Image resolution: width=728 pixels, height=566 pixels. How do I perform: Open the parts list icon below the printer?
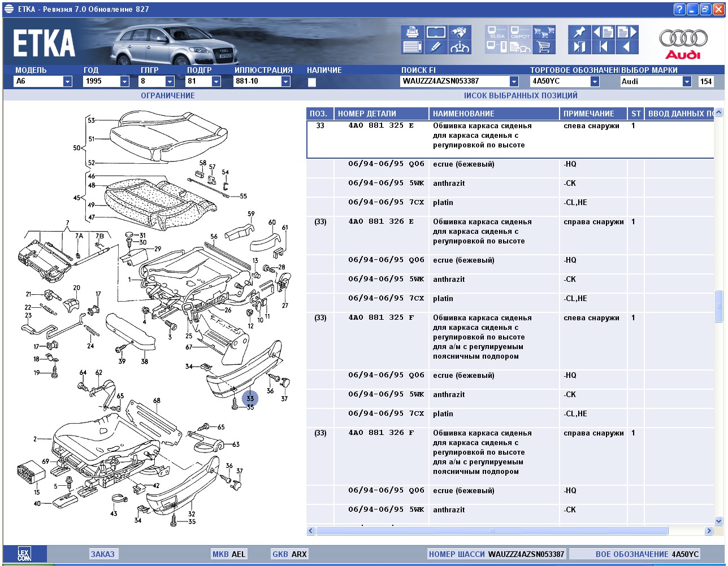(x=413, y=47)
